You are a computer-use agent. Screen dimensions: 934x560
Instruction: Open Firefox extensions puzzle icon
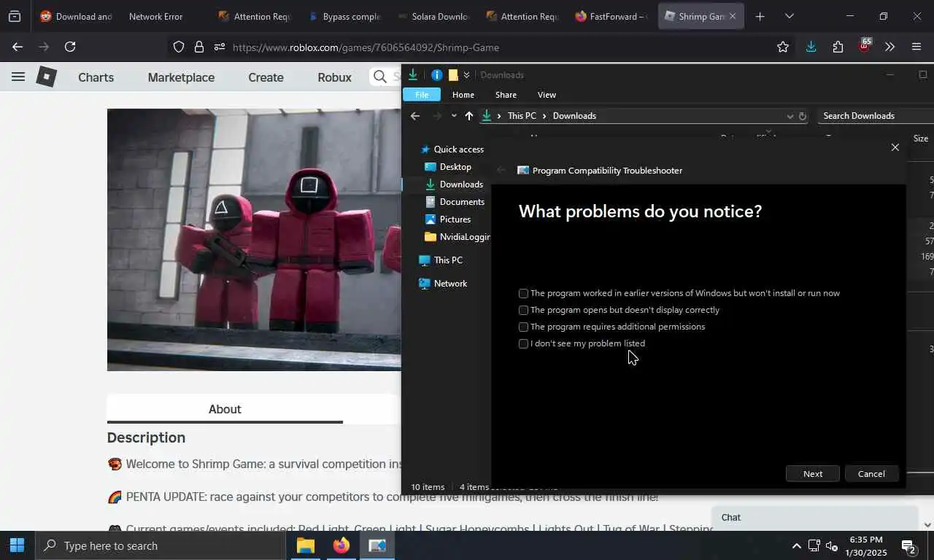point(838,47)
